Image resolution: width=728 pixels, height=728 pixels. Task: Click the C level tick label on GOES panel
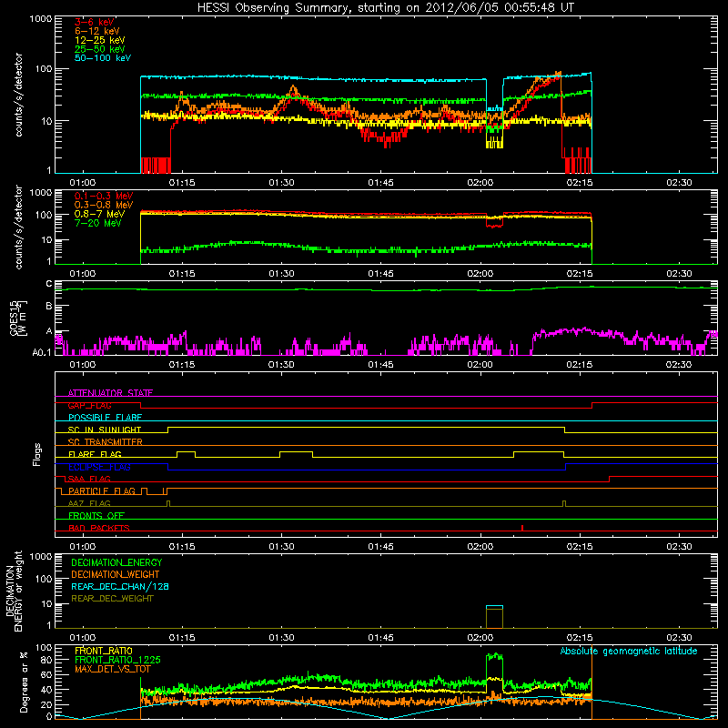tap(49, 284)
